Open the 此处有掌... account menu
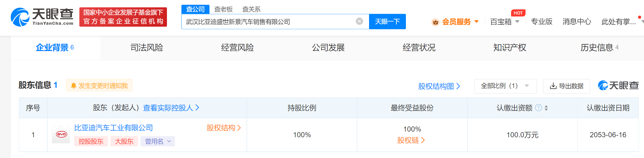The height and width of the screenshot is (158, 644). [x=618, y=22]
